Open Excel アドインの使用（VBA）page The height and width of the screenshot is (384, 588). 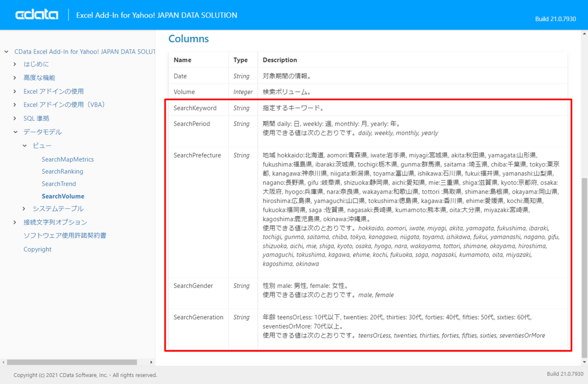64,105
